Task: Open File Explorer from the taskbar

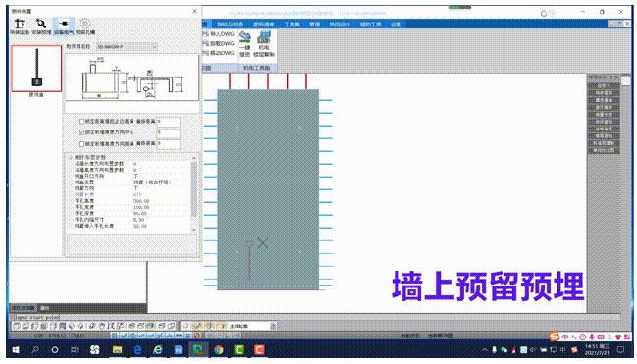Action: tap(118, 350)
